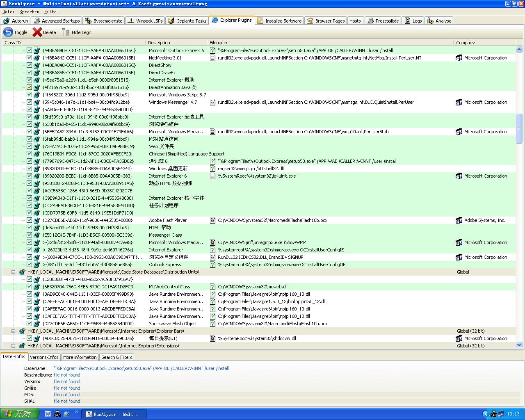Click the vertical scrollbar thumb

(x=519, y=128)
